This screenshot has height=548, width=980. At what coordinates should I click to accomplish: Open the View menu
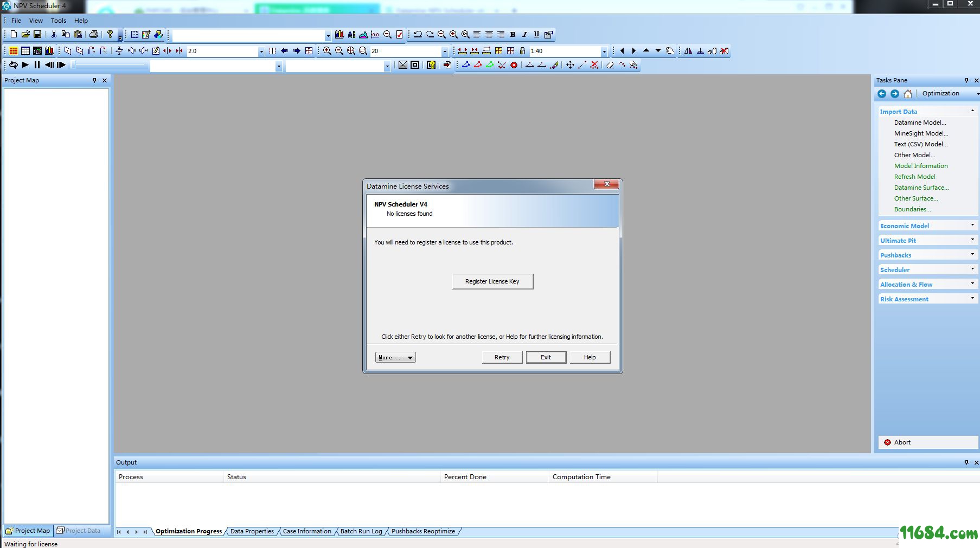[x=36, y=21]
